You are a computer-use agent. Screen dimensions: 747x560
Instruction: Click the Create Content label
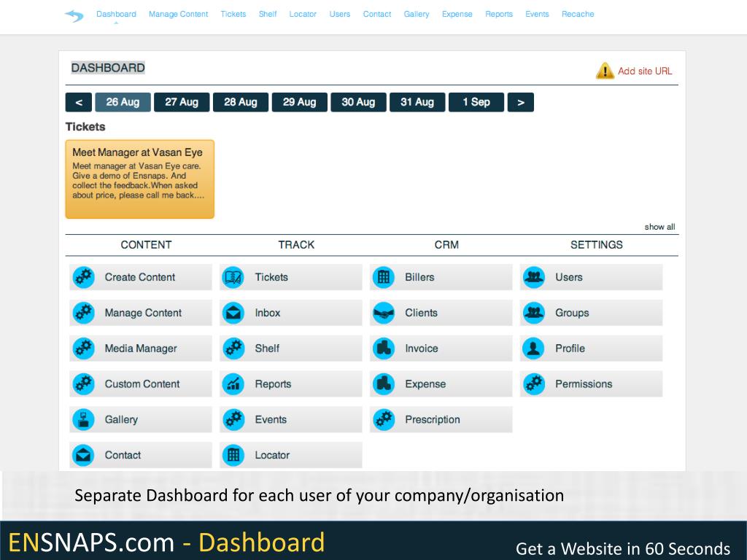[x=139, y=277]
